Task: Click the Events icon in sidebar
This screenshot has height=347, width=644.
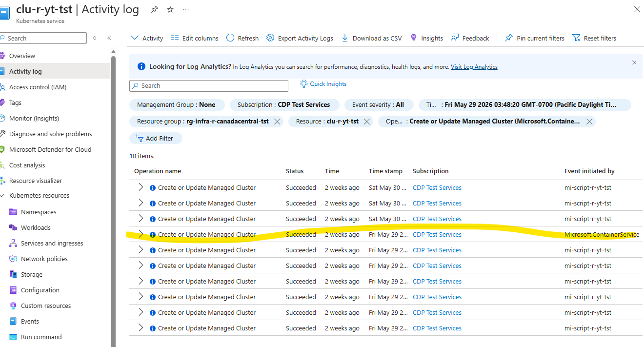Action: [x=13, y=321]
